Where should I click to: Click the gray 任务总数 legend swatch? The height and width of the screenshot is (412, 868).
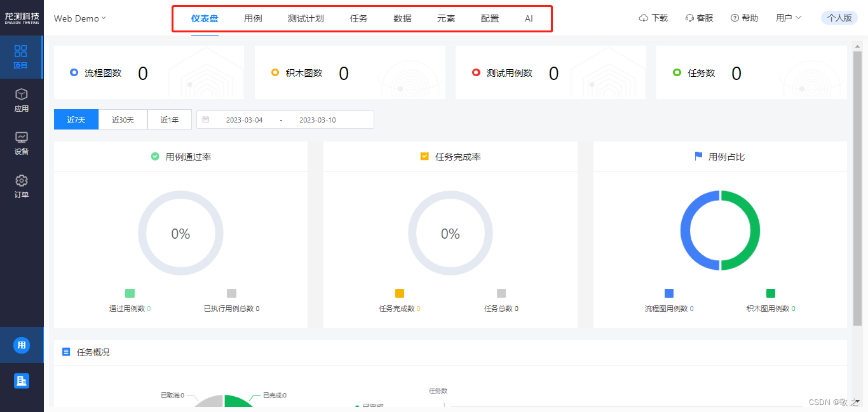tap(501, 293)
